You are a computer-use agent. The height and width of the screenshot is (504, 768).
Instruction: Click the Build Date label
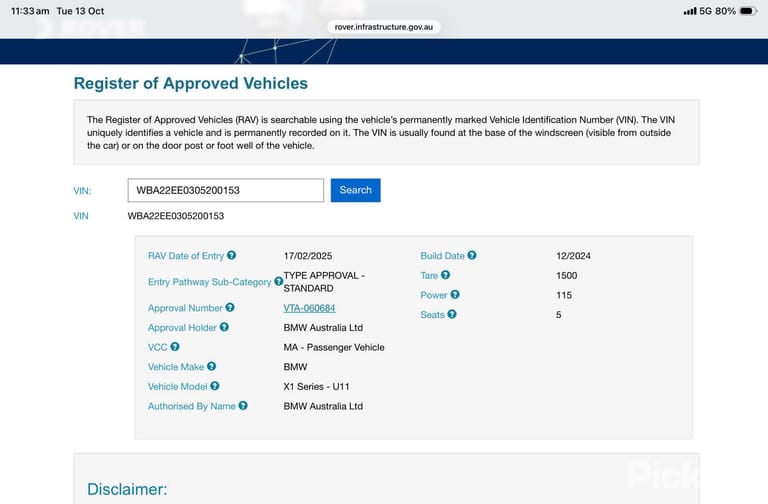tap(442, 256)
